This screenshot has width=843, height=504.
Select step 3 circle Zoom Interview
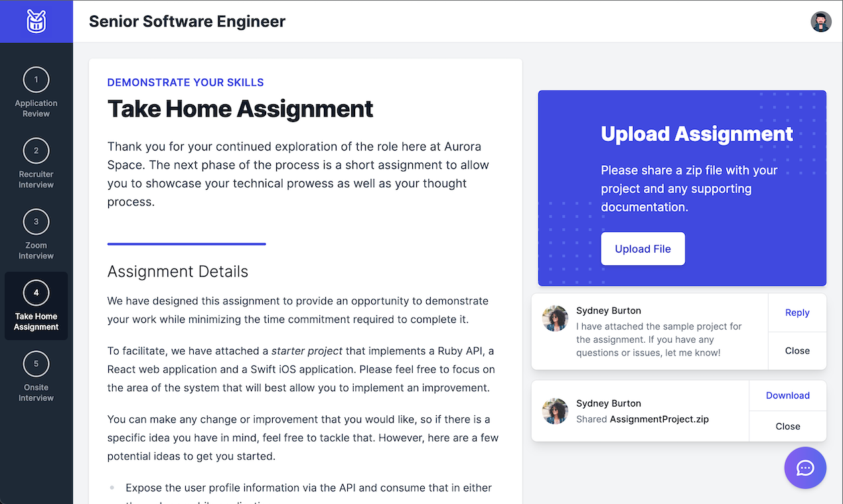(x=36, y=221)
